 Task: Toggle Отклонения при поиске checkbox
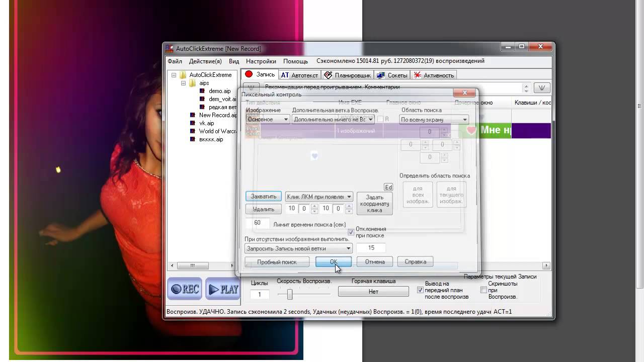351,232
